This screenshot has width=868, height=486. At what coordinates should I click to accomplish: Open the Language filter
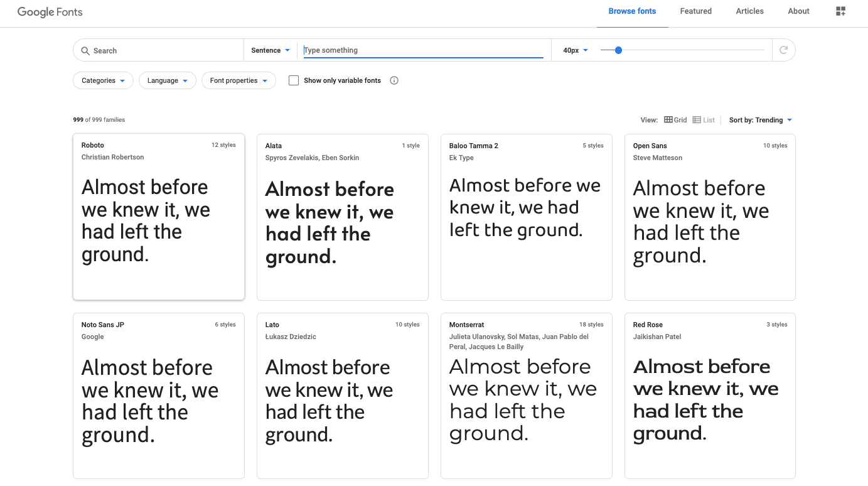(x=167, y=80)
